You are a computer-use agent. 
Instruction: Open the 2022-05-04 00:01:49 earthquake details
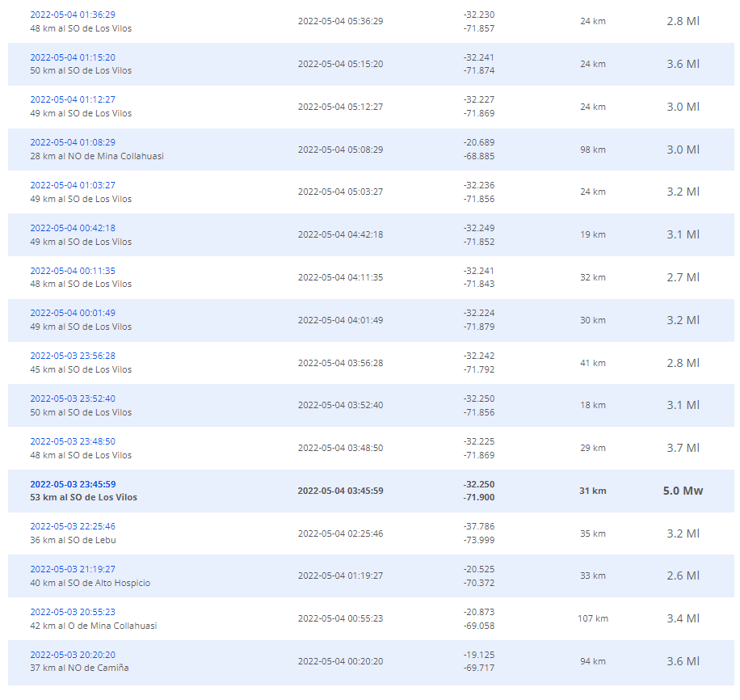click(x=73, y=313)
